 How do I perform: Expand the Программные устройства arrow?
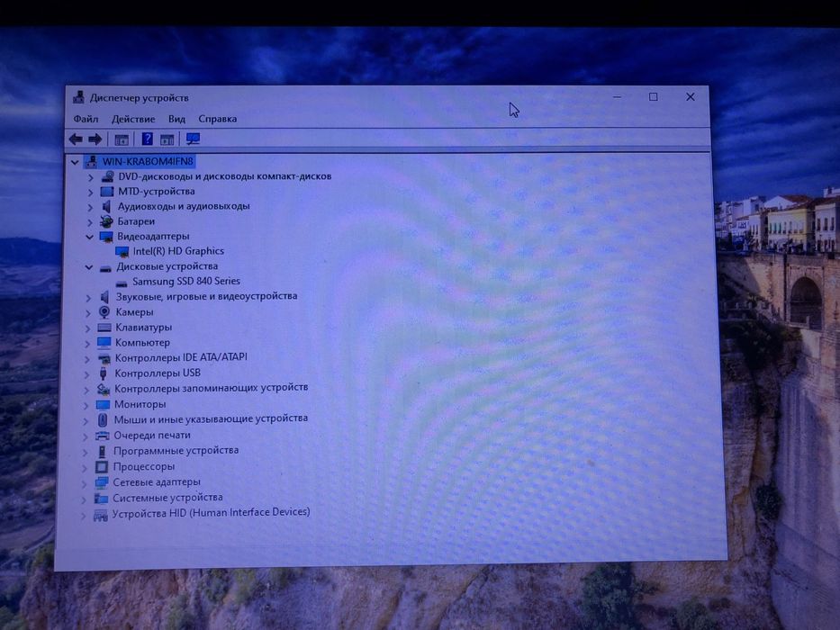[85, 452]
